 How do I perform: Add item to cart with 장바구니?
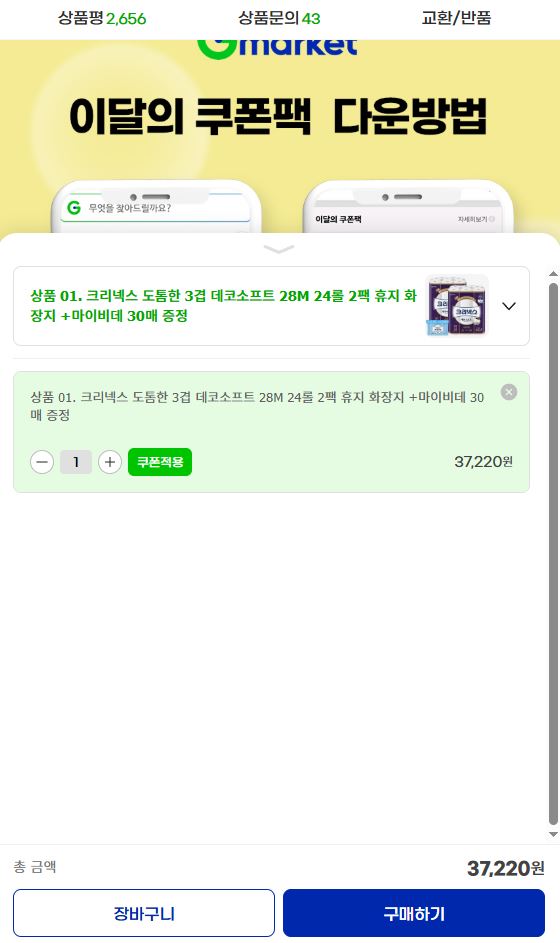pos(144,913)
